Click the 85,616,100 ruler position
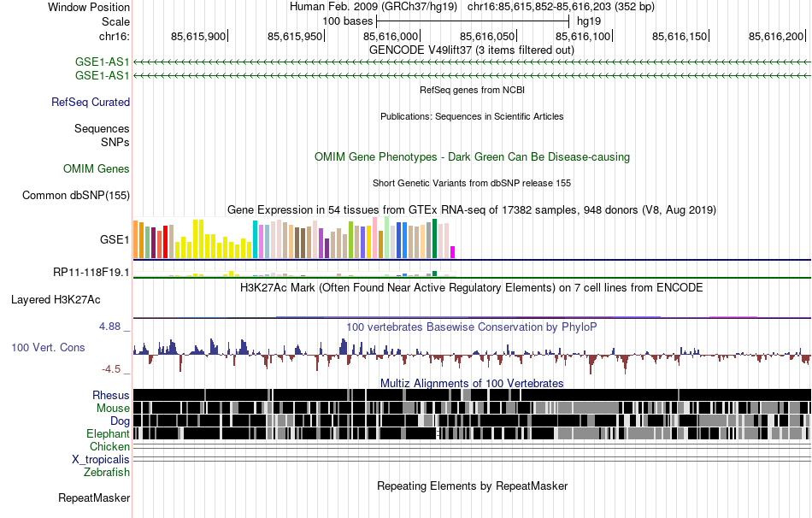 coord(583,36)
